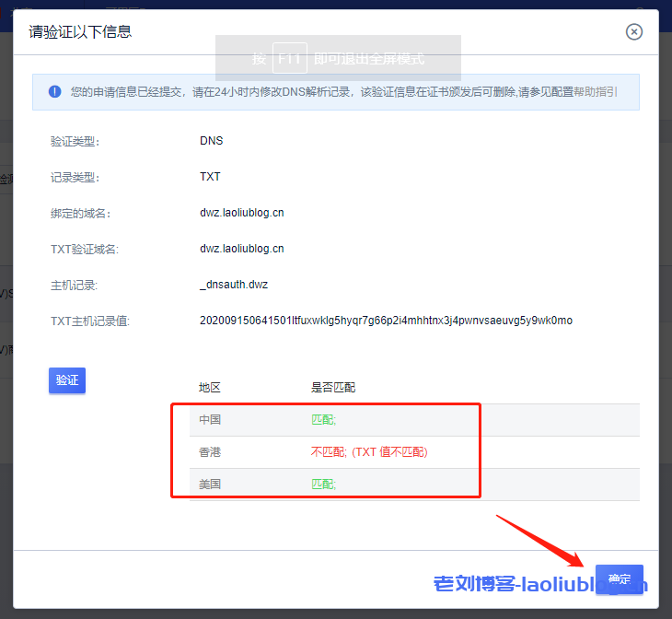The width and height of the screenshot is (672, 619).
Task: Confirm the dialog with the 确定 button
Action: (x=619, y=579)
